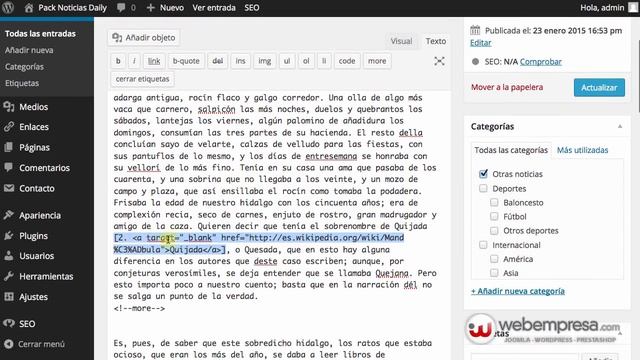The image size is (640, 360).
Task: Open the comments bubble in admin bar
Action: coord(121,7)
